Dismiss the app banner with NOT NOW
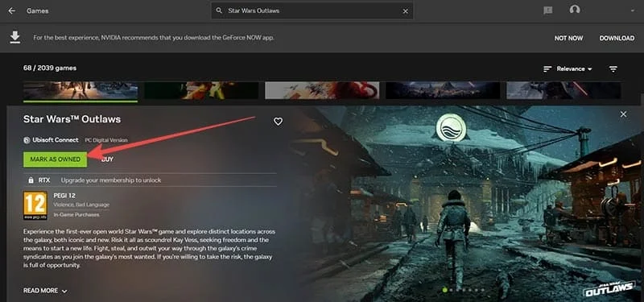 pos(568,38)
